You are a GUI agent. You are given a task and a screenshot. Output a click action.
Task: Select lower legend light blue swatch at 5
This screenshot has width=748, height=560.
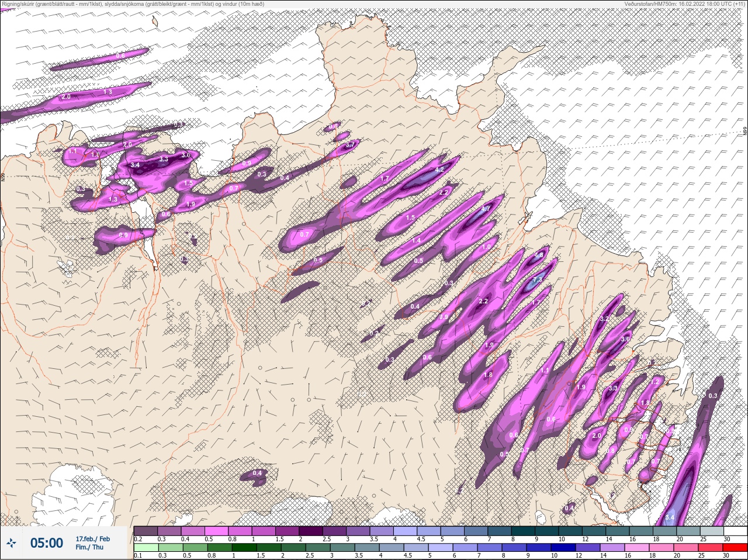click(441, 548)
